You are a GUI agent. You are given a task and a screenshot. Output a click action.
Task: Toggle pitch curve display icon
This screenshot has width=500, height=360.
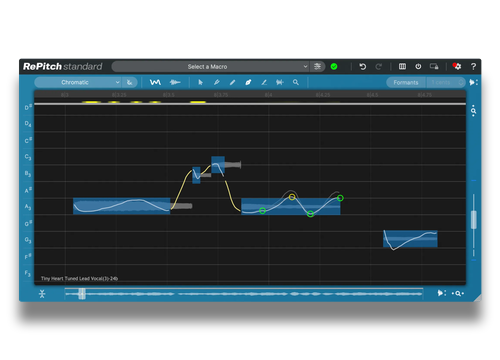pos(155,82)
